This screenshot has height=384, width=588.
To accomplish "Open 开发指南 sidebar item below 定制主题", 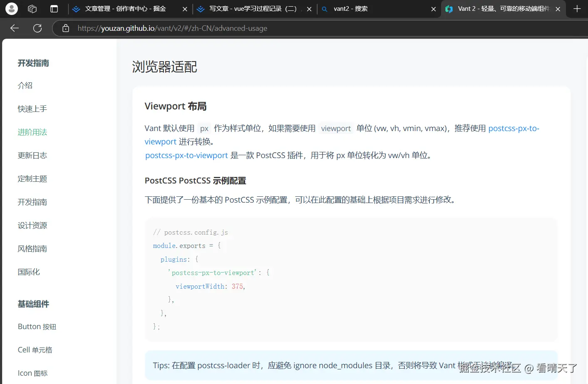I will pyautogui.click(x=32, y=202).
